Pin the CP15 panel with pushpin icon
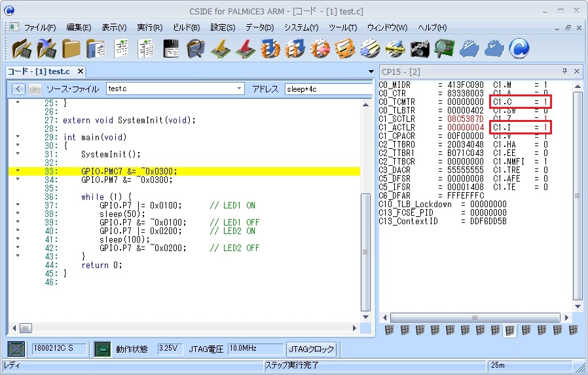588x375 pixels. (x=564, y=71)
